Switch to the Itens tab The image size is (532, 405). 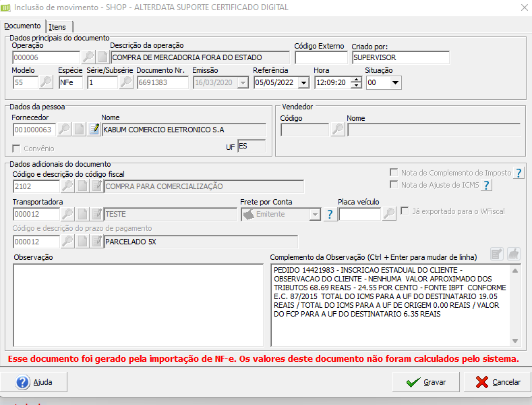(x=57, y=27)
